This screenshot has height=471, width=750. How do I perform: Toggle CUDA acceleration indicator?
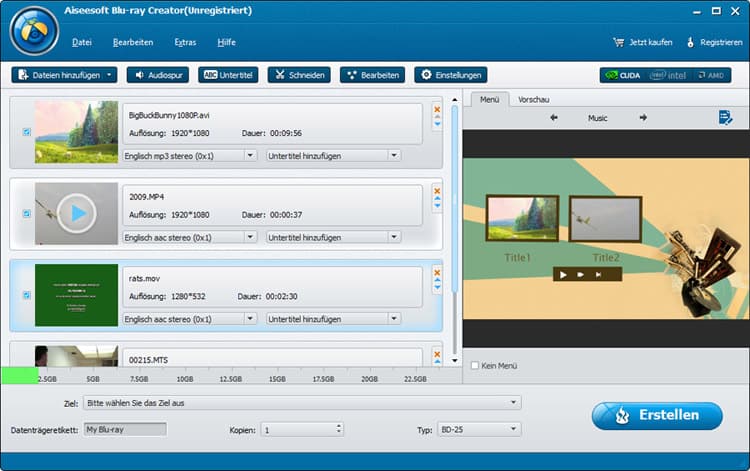point(623,75)
